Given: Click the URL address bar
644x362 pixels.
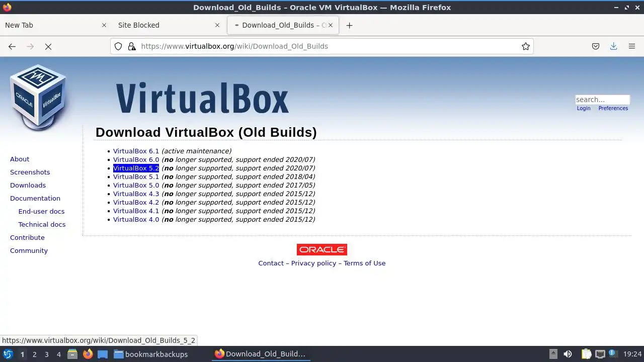Looking at the screenshot, I should [322, 46].
